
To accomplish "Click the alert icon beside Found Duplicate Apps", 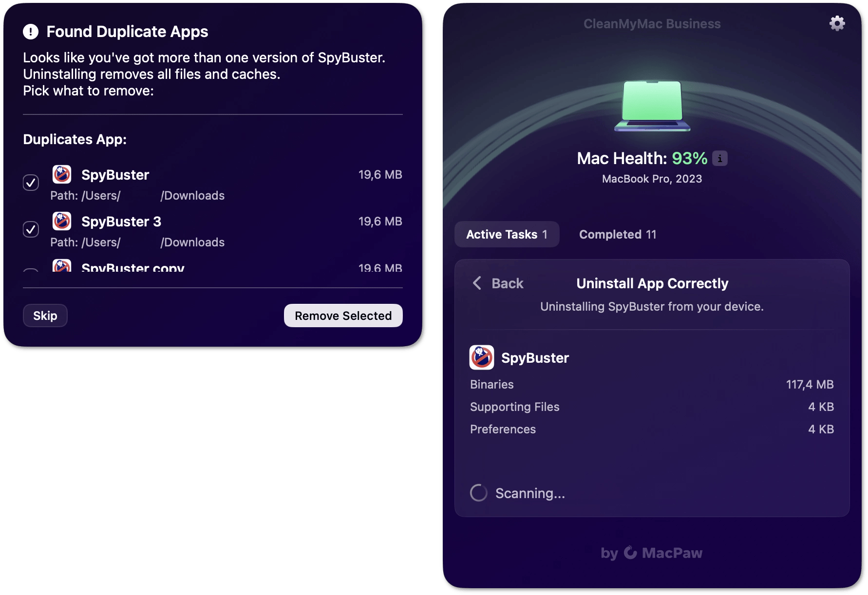I will [x=31, y=32].
